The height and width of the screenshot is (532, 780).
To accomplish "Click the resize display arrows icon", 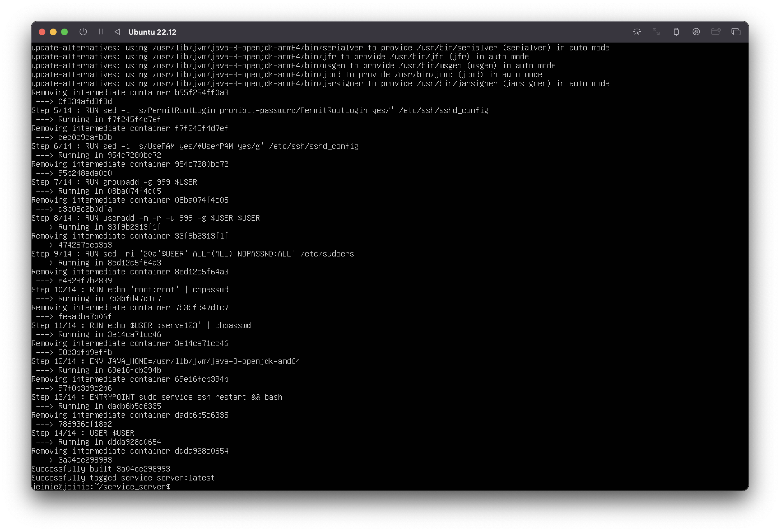I will pos(656,32).
